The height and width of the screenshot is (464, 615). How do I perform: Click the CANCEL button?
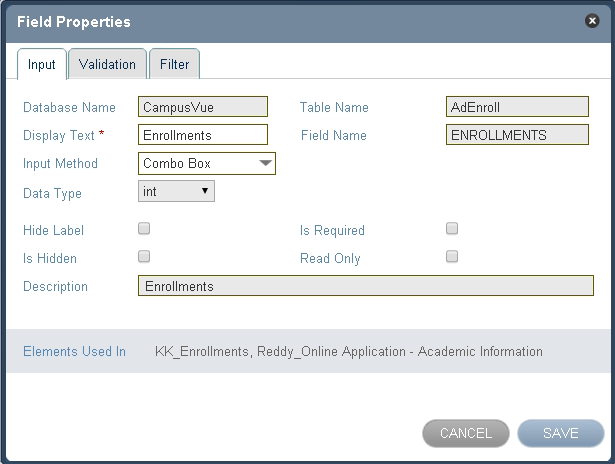click(x=466, y=433)
